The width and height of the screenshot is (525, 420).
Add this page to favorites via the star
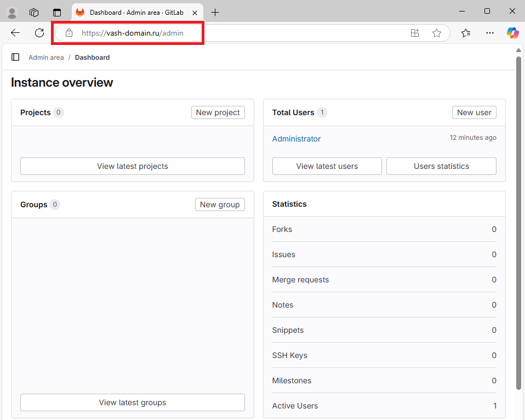[437, 33]
